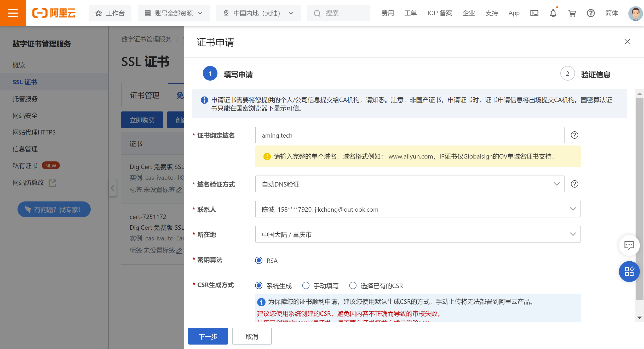The height and width of the screenshot is (349, 644).
Task: Select 选择已有的CSR option
Action: 353,285
